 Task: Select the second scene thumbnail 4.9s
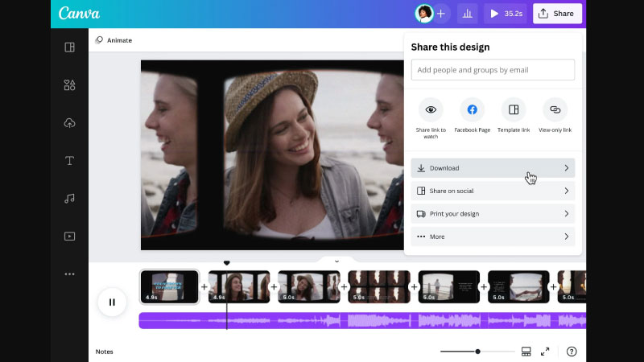coord(239,287)
